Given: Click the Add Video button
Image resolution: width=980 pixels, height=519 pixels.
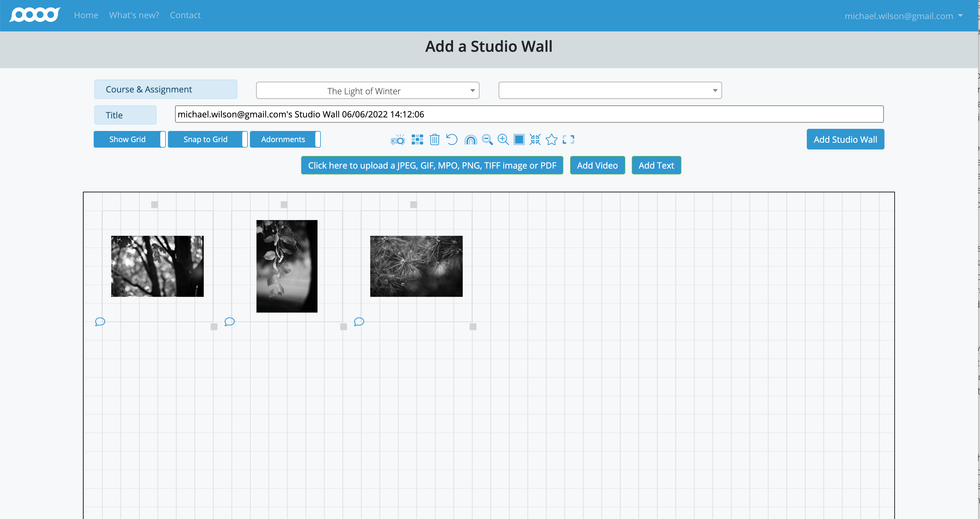Looking at the screenshot, I should [x=597, y=166].
